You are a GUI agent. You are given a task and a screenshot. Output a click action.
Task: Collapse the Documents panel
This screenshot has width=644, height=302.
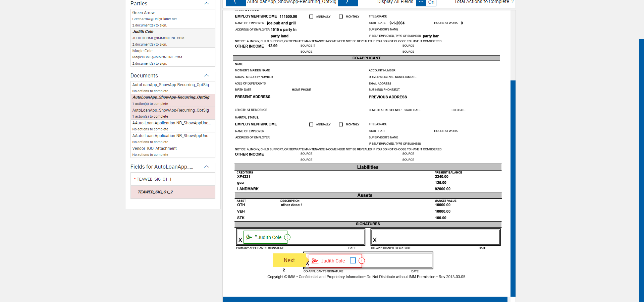click(x=207, y=75)
